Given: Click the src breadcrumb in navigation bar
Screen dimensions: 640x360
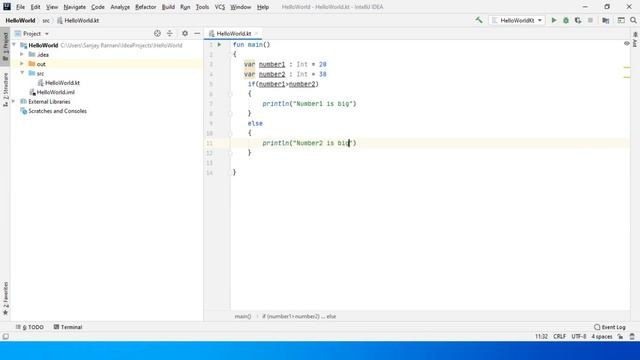Looking at the screenshot, I should pos(46,20).
